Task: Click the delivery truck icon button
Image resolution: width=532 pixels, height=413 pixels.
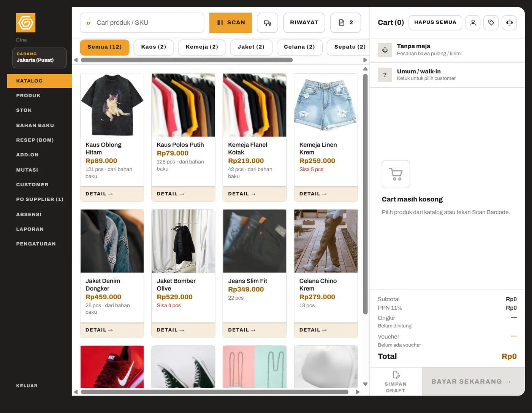Action: click(268, 23)
